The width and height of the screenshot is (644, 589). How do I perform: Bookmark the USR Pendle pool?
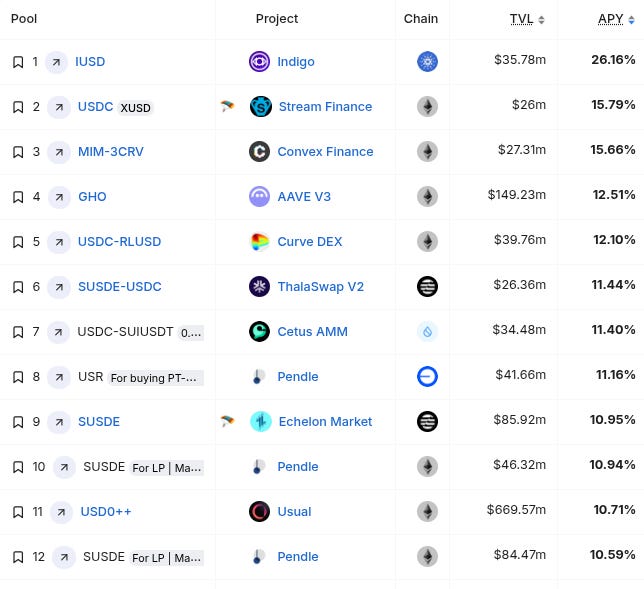pos(18,377)
